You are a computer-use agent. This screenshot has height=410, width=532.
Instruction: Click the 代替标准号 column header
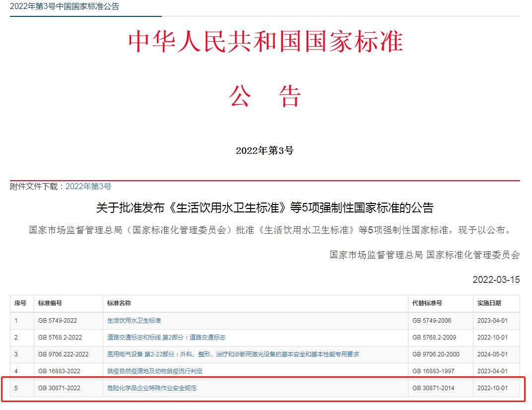[427, 303]
